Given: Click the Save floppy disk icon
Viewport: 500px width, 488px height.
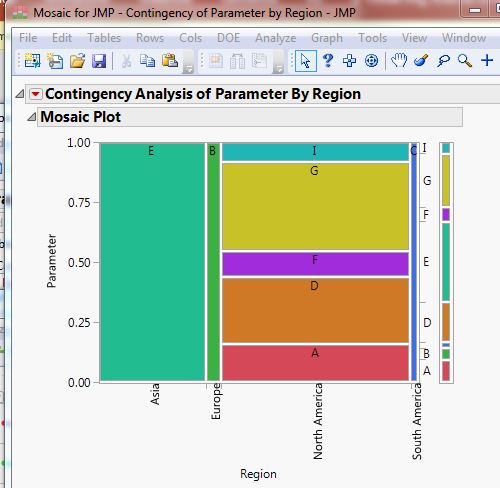Looking at the screenshot, I should (99, 61).
